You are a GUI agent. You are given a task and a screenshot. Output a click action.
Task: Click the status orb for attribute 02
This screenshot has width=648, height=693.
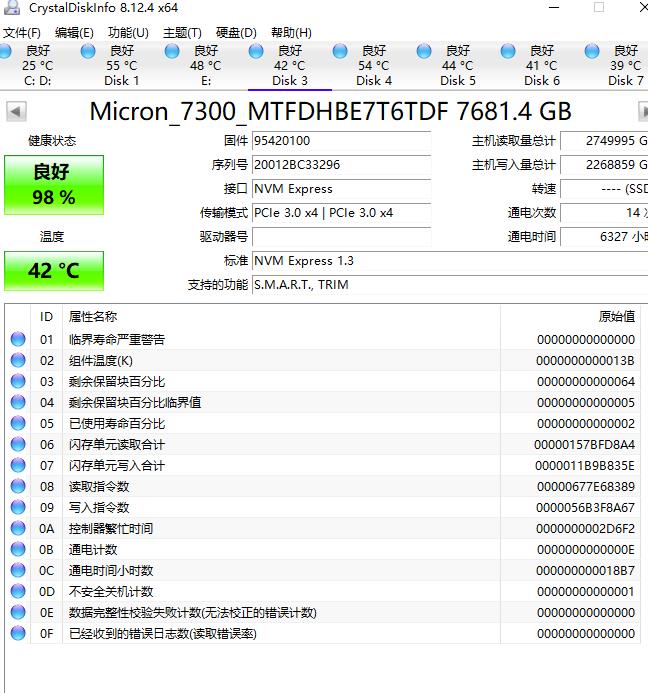[x=18, y=360]
